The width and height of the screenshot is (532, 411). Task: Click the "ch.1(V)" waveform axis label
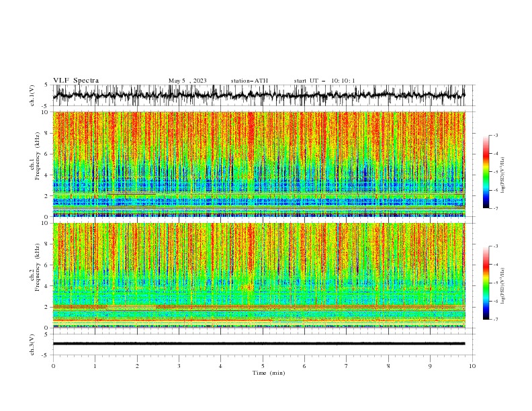coord(32,95)
